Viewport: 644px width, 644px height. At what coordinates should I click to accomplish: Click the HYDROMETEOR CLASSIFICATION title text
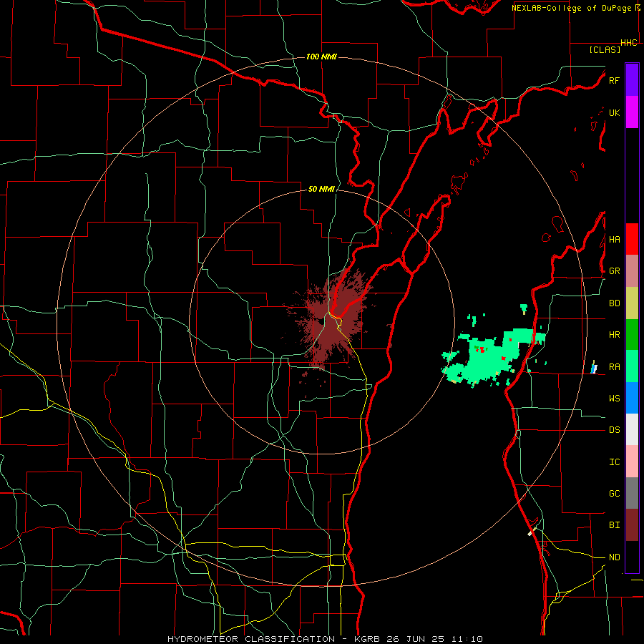click(x=251, y=639)
